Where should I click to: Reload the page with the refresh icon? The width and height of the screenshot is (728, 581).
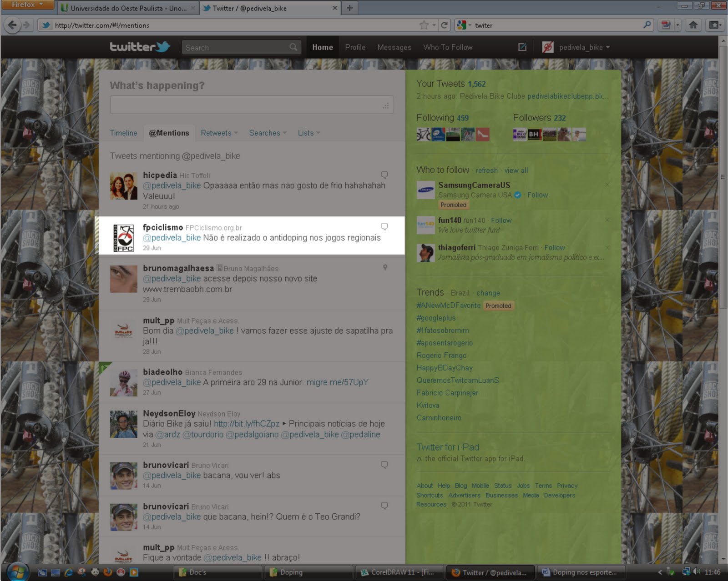[x=445, y=25]
